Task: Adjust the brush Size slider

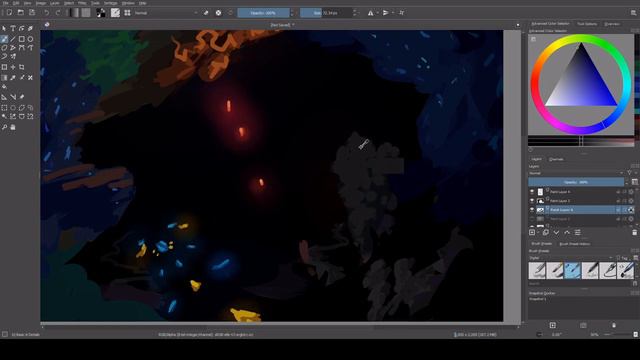Action: (325, 13)
